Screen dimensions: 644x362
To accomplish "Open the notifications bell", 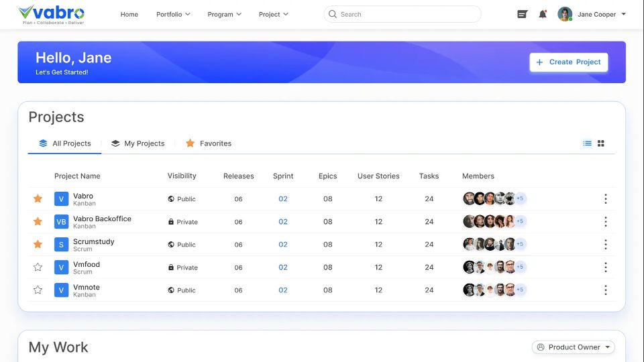I will pyautogui.click(x=543, y=14).
